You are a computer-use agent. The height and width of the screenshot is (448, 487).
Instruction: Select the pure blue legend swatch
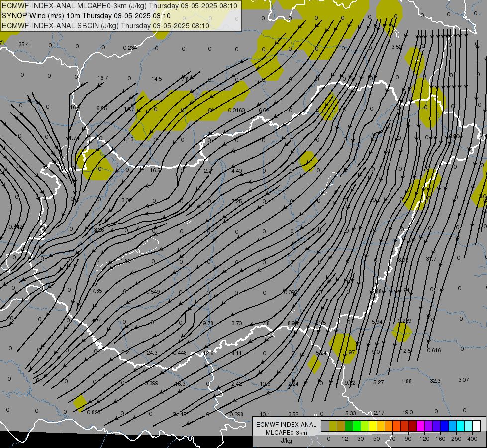pos(444,426)
